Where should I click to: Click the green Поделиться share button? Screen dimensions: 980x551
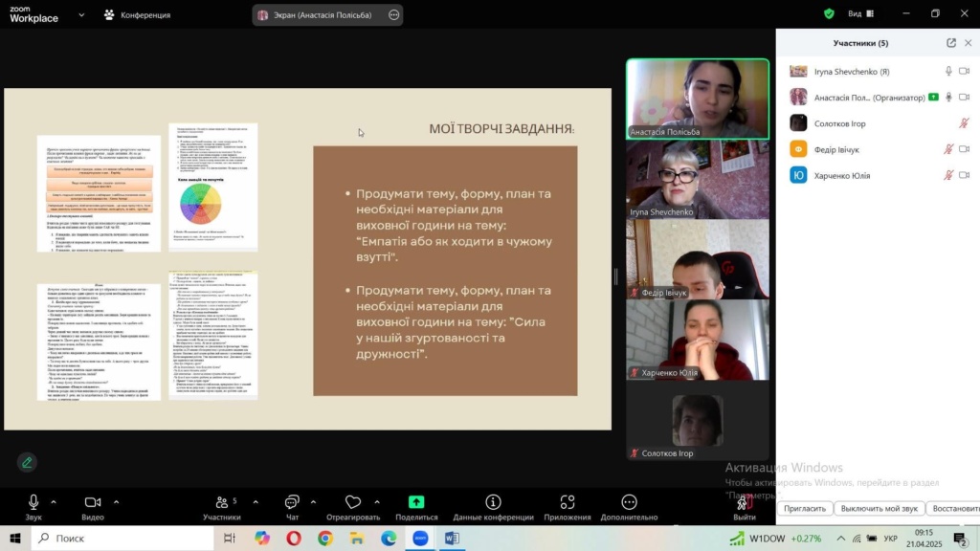tap(416, 507)
